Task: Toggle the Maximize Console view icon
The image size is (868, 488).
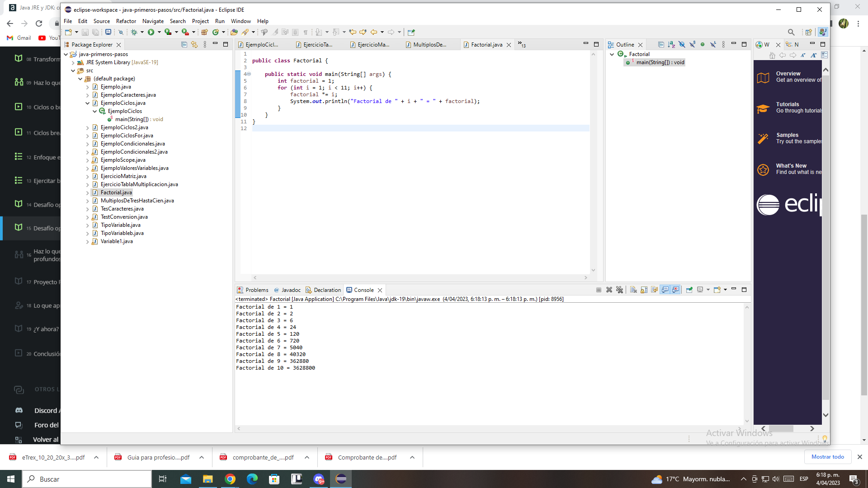Action: click(x=744, y=289)
